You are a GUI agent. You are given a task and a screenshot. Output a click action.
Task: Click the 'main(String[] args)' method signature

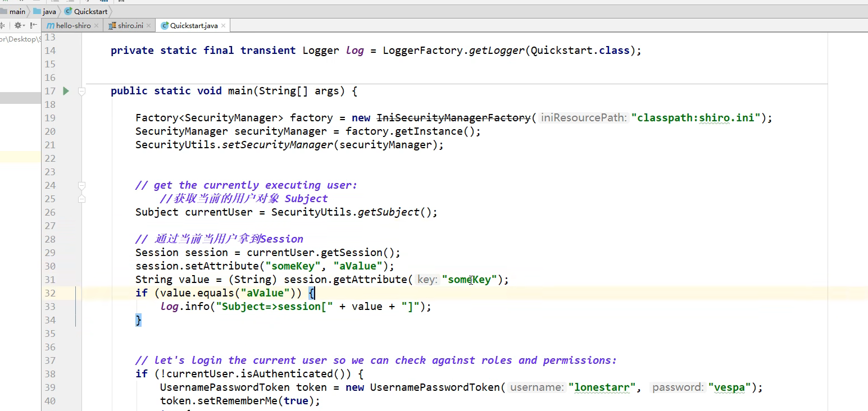click(285, 91)
